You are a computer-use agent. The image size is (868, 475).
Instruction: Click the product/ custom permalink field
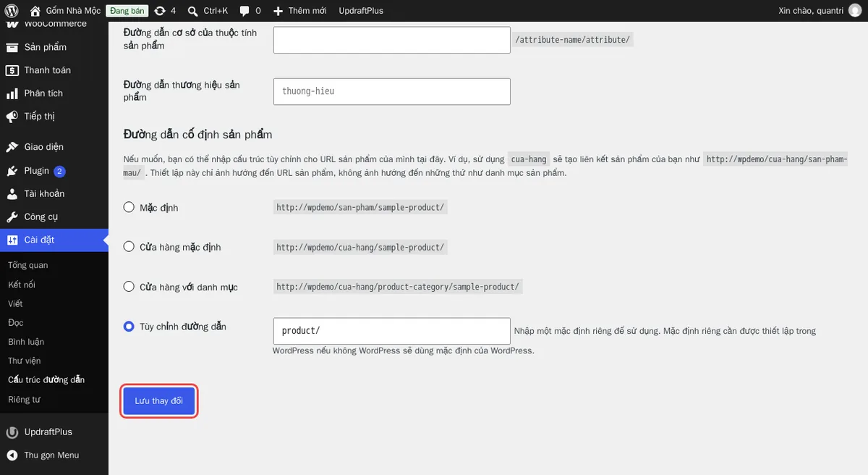[x=392, y=331]
